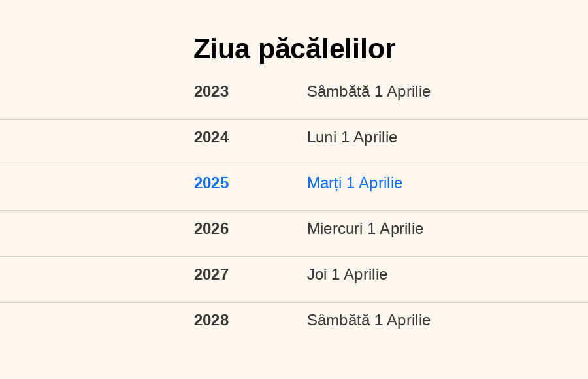Image resolution: width=588 pixels, height=379 pixels.
Task: Click the word Joi in the 2027 row
Action: pyautogui.click(x=317, y=274)
